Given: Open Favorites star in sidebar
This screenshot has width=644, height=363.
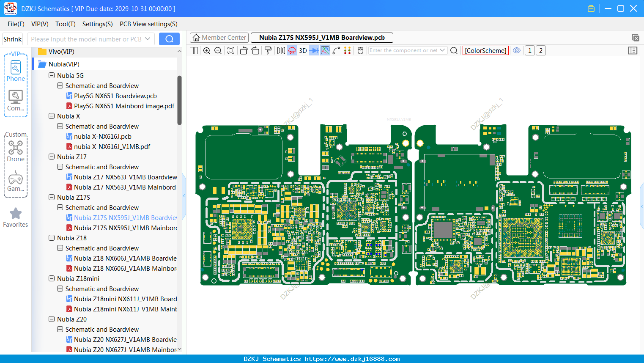Looking at the screenshot, I should 16,217.
